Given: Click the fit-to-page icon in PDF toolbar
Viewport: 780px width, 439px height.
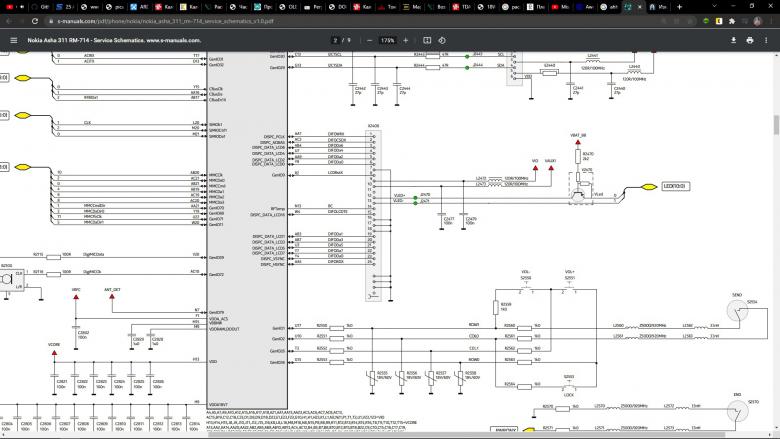Looking at the screenshot, I should [427, 40].
